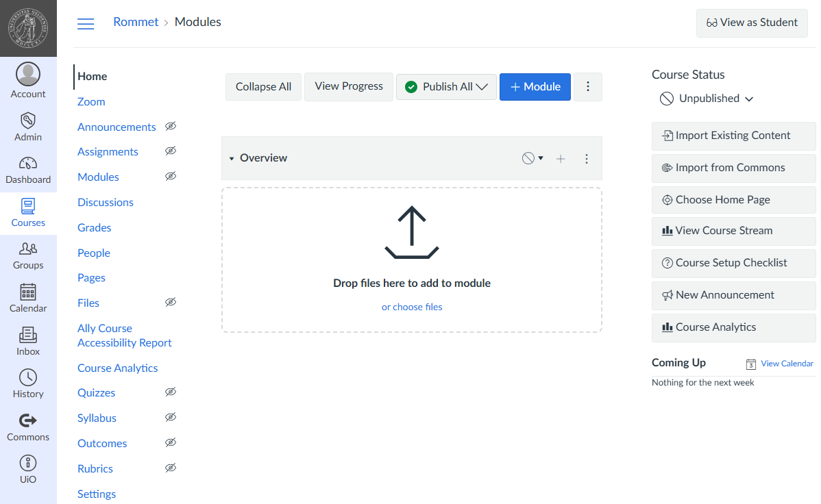Click the 'or choose files' link
Screen dimensions: 821x504
tap(412, 307)
